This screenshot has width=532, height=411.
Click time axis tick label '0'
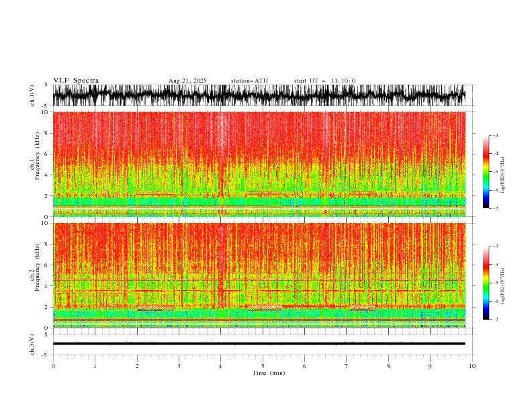(53, 366)
